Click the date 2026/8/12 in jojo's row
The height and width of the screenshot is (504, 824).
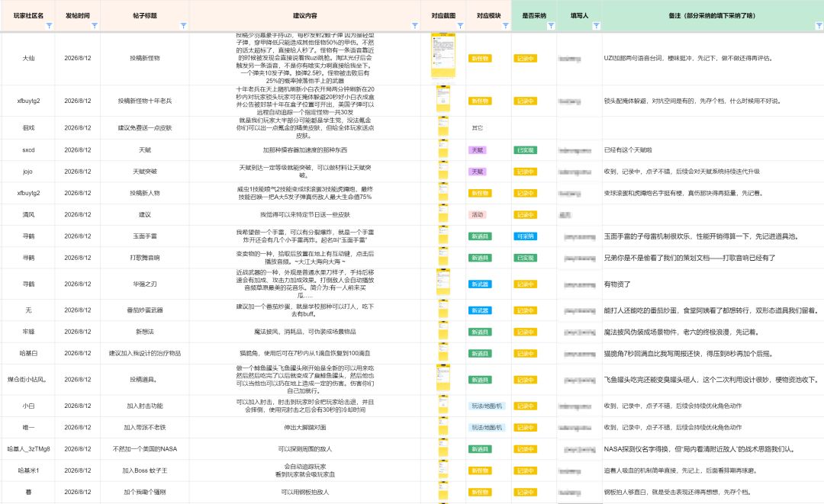[78, 172]
